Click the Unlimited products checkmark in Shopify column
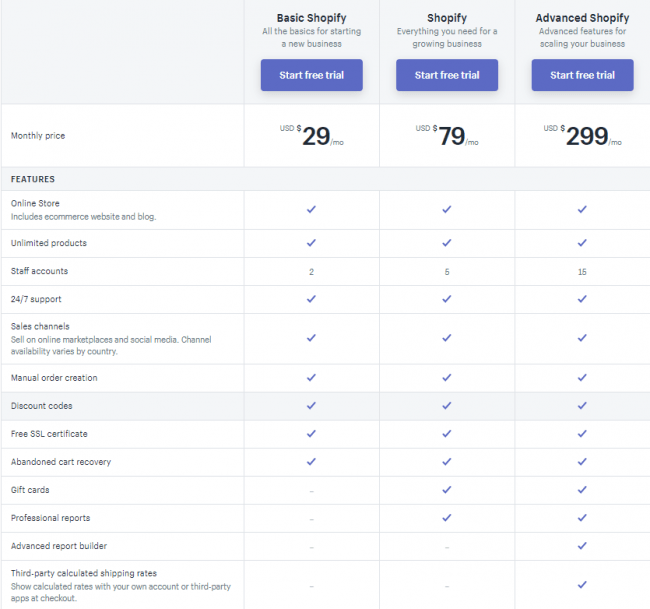 (x=447, y=243)
